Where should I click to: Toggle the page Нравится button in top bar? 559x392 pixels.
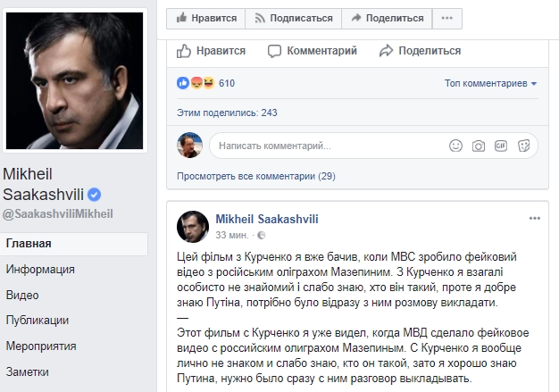click(206, 17)
